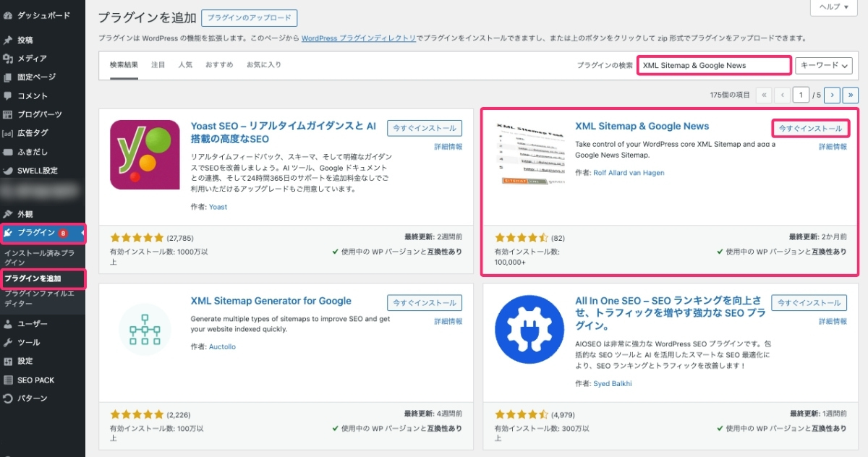
Task: Switch to the 人気 tab
Action: tap(185, 64)
